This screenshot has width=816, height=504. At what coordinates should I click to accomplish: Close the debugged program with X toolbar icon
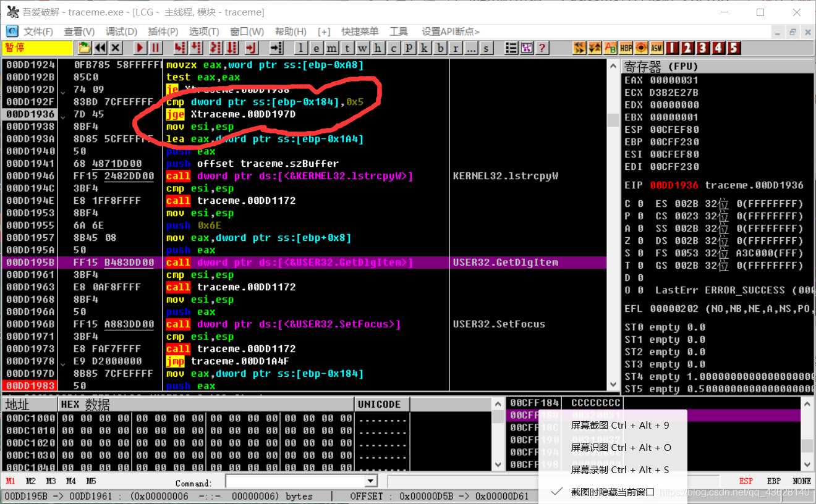115,48
